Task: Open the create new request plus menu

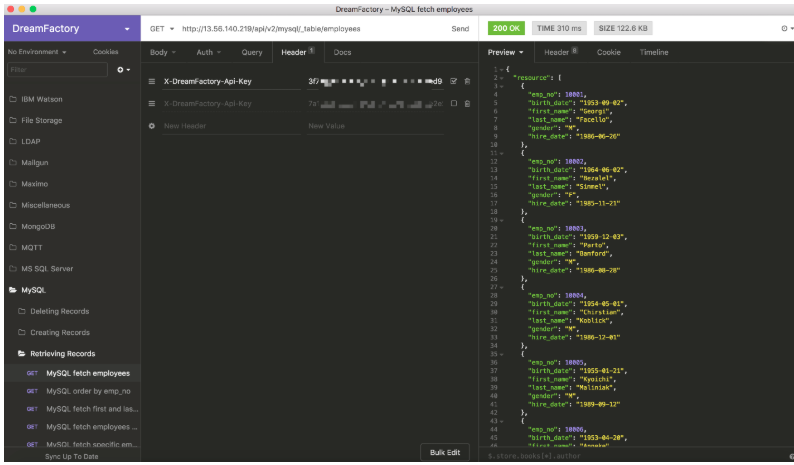Action: coord(124,69)
